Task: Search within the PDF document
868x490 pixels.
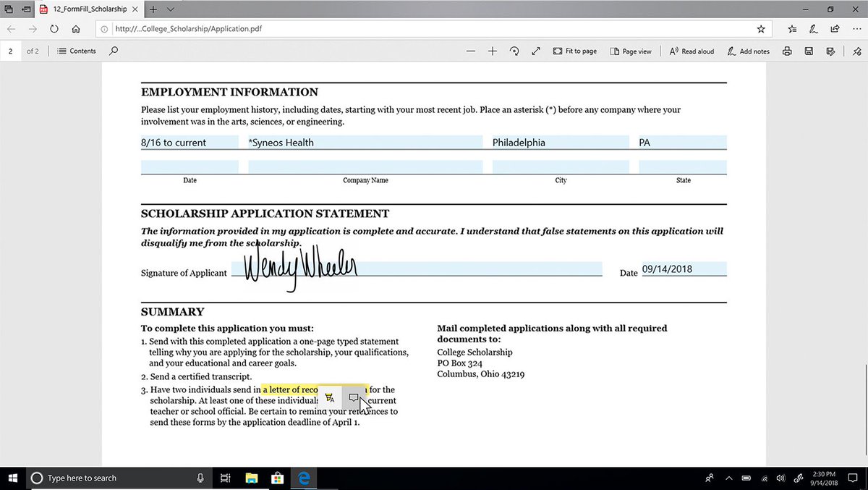Action: (x=114, y=51)
